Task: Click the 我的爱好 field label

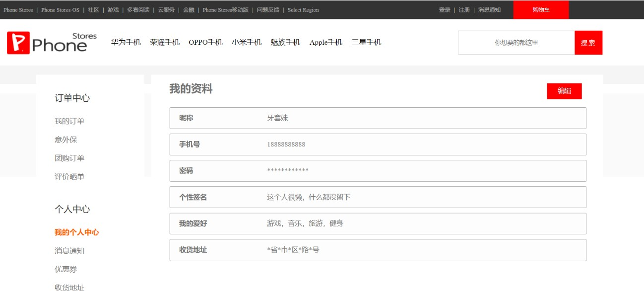Action: tap(193, 223)
